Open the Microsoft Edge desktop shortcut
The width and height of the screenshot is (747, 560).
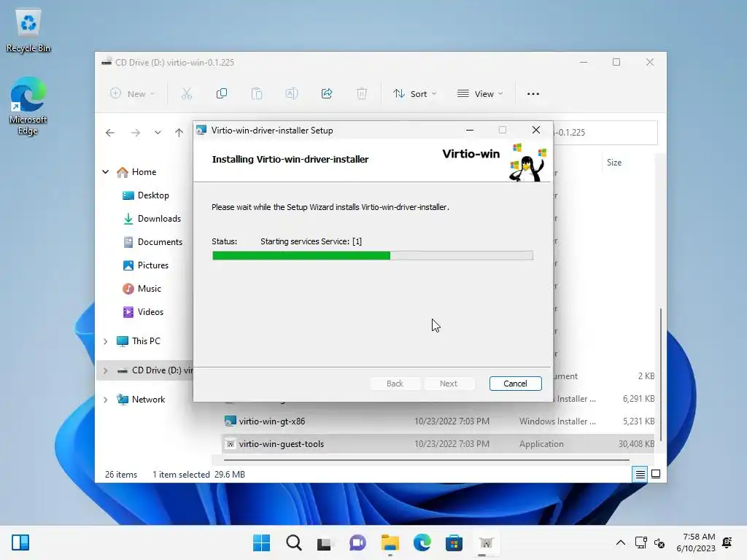(x=28, y=106)
